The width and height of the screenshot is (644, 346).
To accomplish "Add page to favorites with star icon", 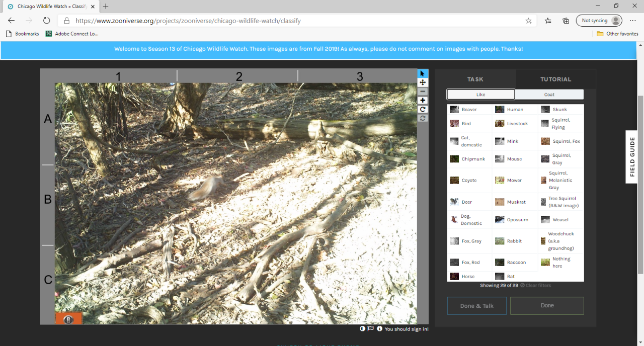I will coord(528,21).
